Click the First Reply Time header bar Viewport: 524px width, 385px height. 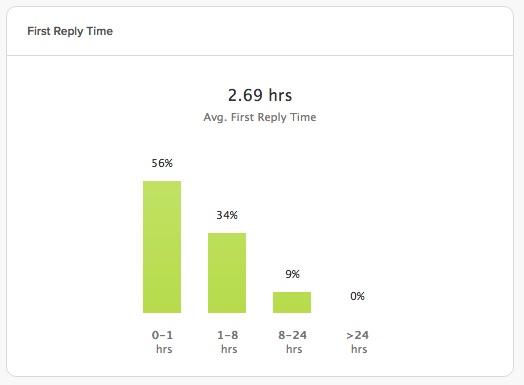(260, 31)
